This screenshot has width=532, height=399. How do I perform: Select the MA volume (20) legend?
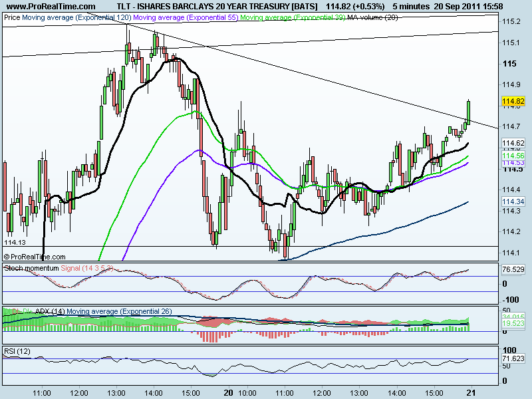click(372, 17)
